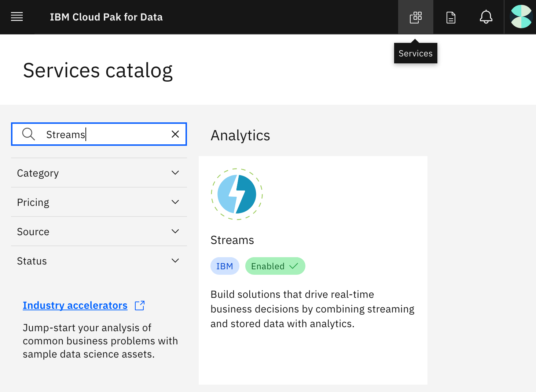Open the hamburger navigation menu
This screenshot has width=536, height=392.
(17, 17)
